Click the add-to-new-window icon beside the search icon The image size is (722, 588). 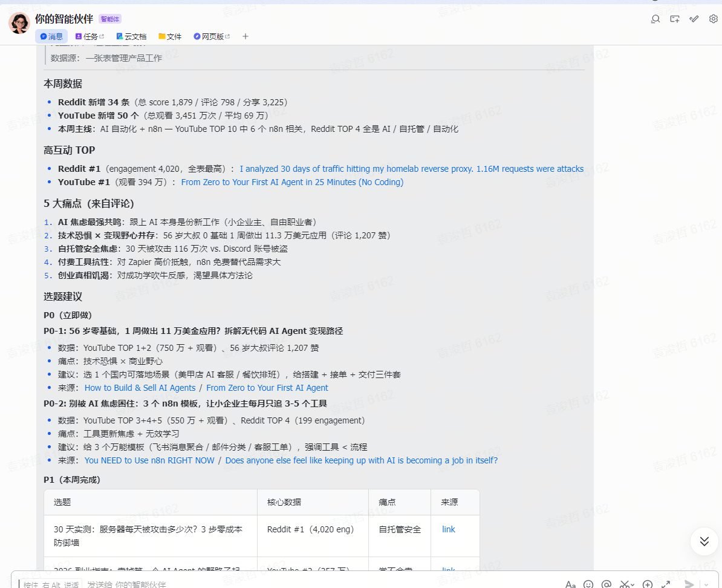675,19
